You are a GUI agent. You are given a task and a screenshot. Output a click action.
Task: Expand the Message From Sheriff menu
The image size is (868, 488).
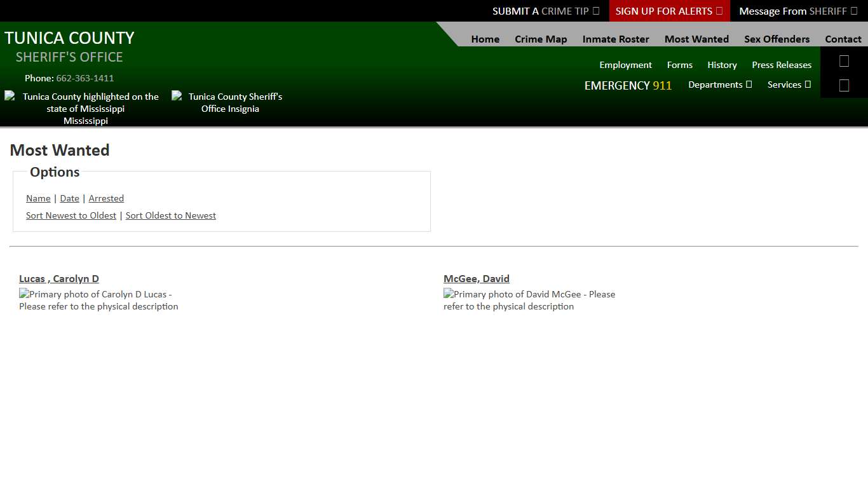797,11
